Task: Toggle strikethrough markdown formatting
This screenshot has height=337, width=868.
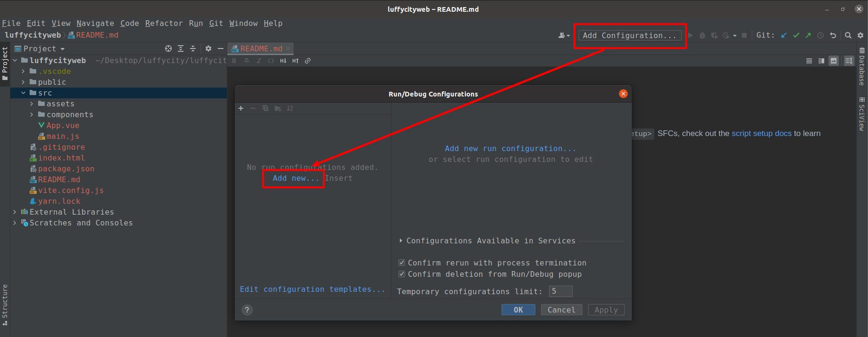Action: pyautogui.click(x=247, y=61)
